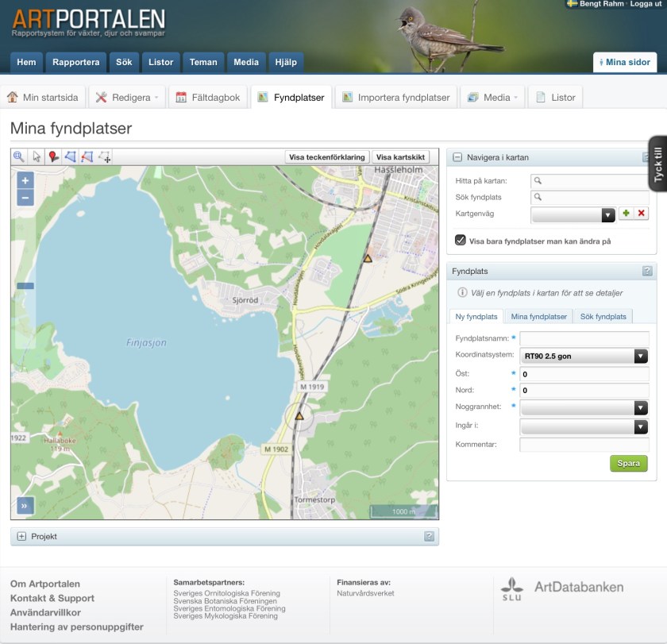Screen dimensions: 667x644
Task: Click the Fyndplatsnamn input field
Action: pos(584,339)
